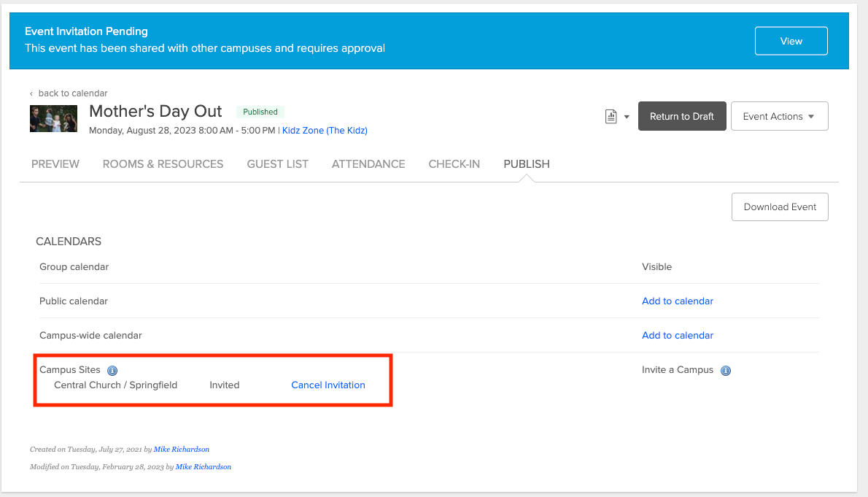868x497 pixels.
Task: Add event to the Campus-wide calendar
Action: 677,335
